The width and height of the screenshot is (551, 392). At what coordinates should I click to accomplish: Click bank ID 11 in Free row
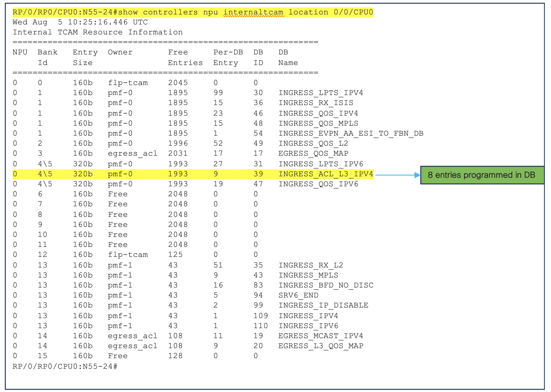tap(42, 245)
